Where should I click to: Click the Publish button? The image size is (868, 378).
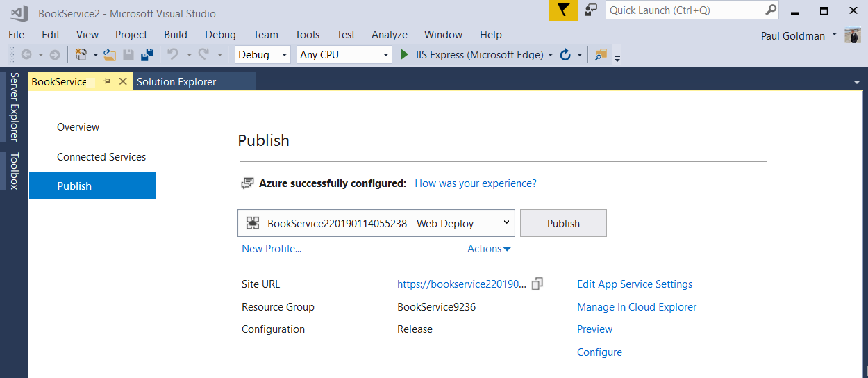tap(563, 223)
